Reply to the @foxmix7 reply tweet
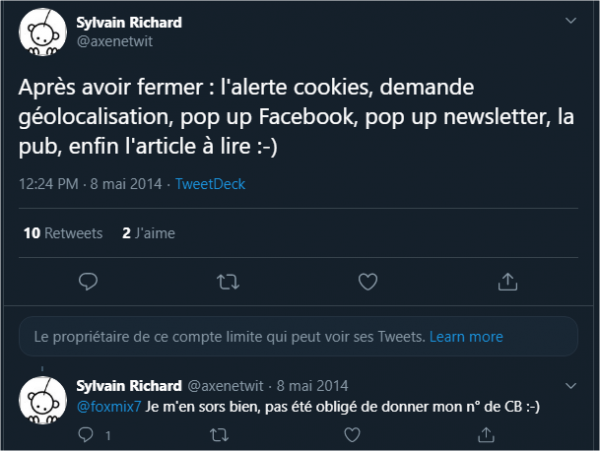 (x=86, y=435)
